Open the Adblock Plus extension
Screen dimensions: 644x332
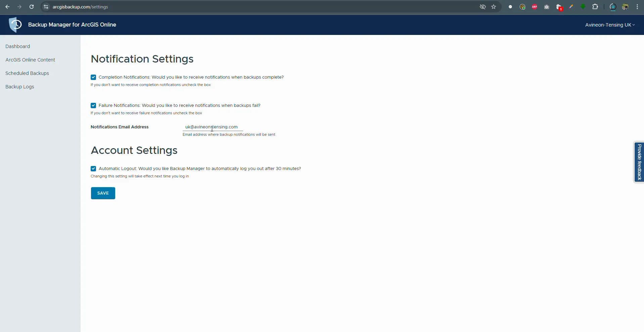tap(535, 7)
